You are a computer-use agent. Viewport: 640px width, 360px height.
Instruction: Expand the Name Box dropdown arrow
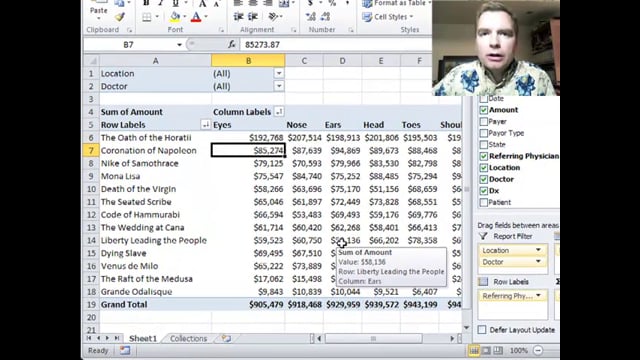pos(179,44)
